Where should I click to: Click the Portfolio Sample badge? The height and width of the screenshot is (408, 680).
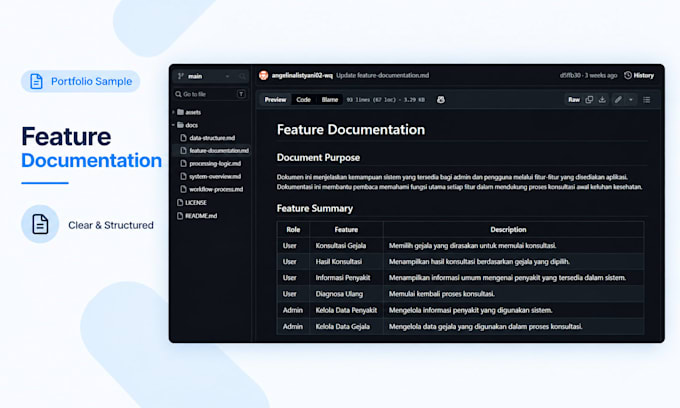click(x=81, y=82)
